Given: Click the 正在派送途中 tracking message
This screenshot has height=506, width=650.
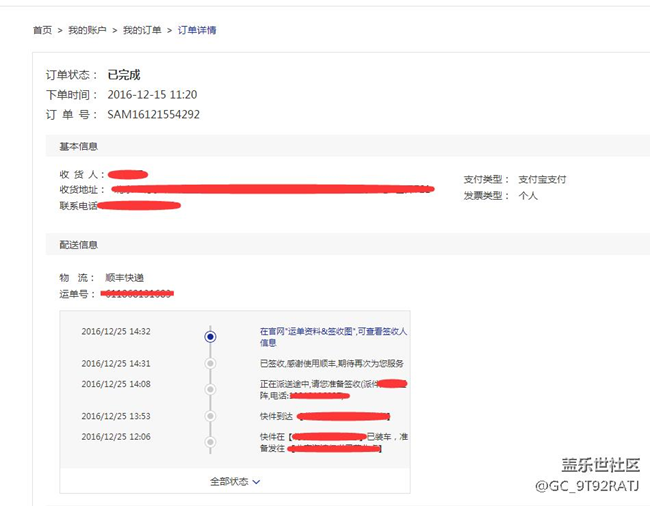Looking at the screenshot, I should click(x=333, y=390).
